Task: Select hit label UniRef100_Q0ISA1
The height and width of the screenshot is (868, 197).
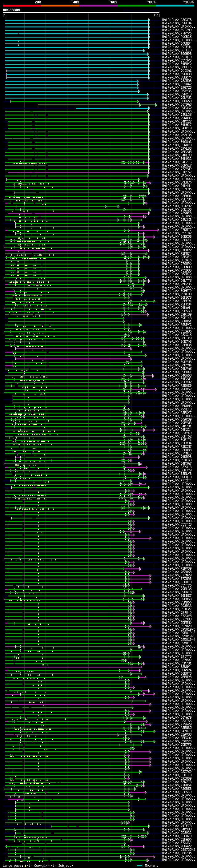Action: (177, 71)
